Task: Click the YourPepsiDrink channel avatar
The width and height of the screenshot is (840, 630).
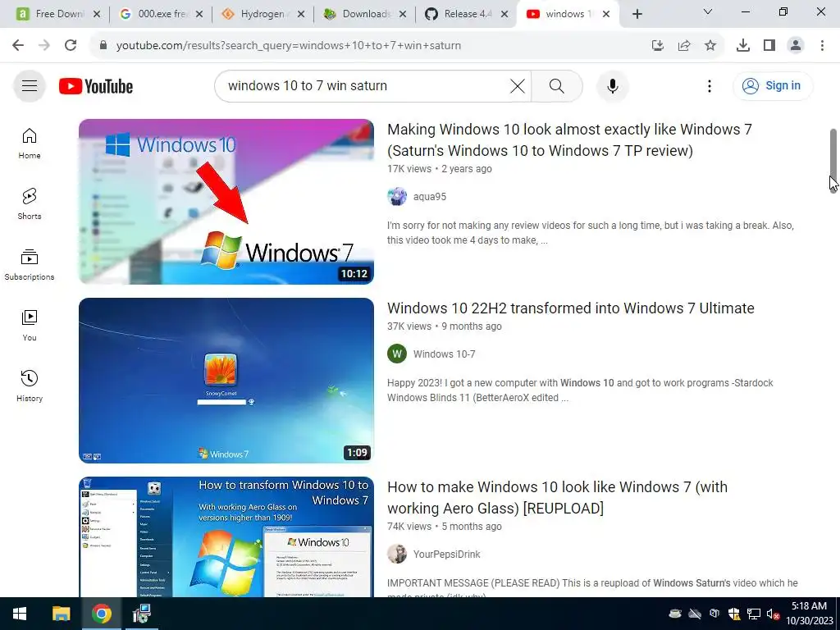Action: tap(397, 555)
